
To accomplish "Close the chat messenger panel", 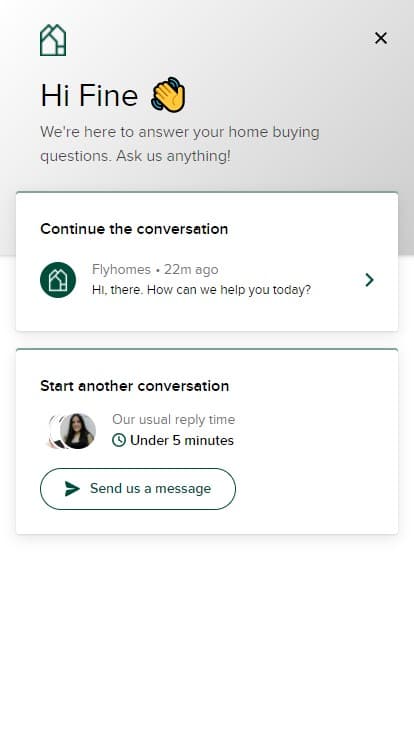I will pyautogui.click(x=381, y=38).
